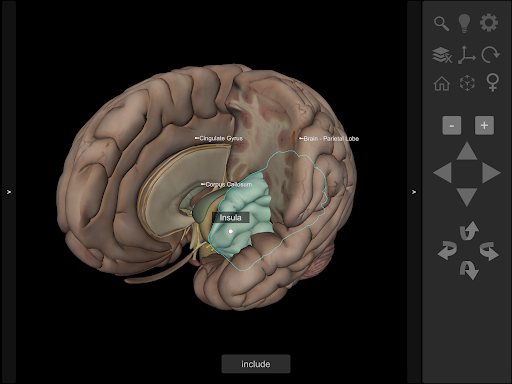Open the search magnifier tool

(x=441, y=24)
